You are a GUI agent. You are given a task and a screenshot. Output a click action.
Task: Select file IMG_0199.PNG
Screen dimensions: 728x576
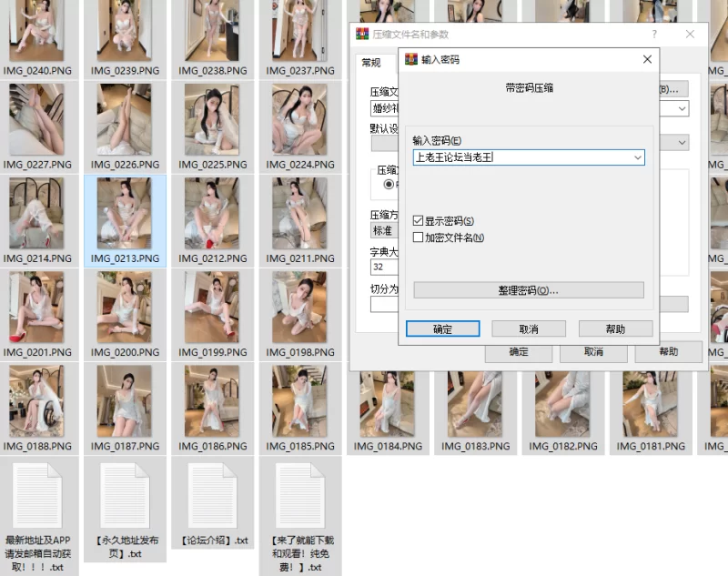pos(212,315)
